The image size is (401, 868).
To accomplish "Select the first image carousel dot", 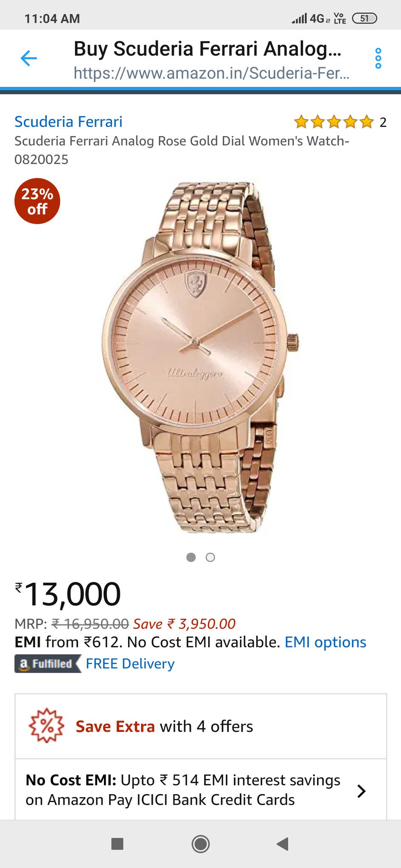I will pyautogui.click(x=191, y=557).
